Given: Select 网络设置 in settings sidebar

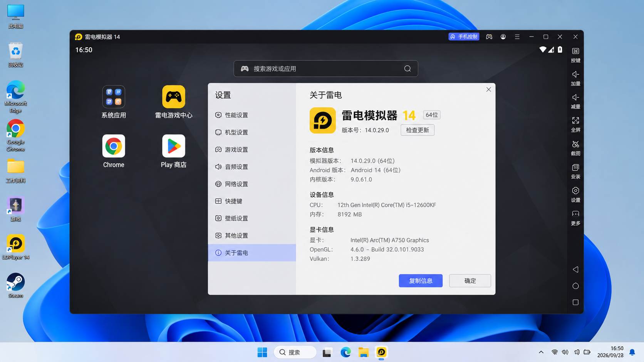Looking at the screenshot, I should (252, 184).
